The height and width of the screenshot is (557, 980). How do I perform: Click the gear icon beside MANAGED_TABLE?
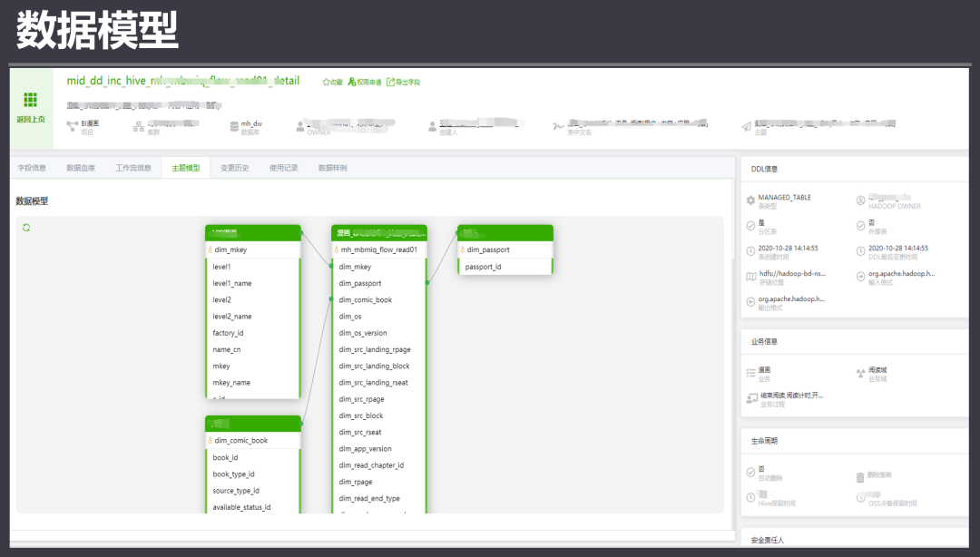[x=750, y=200]
